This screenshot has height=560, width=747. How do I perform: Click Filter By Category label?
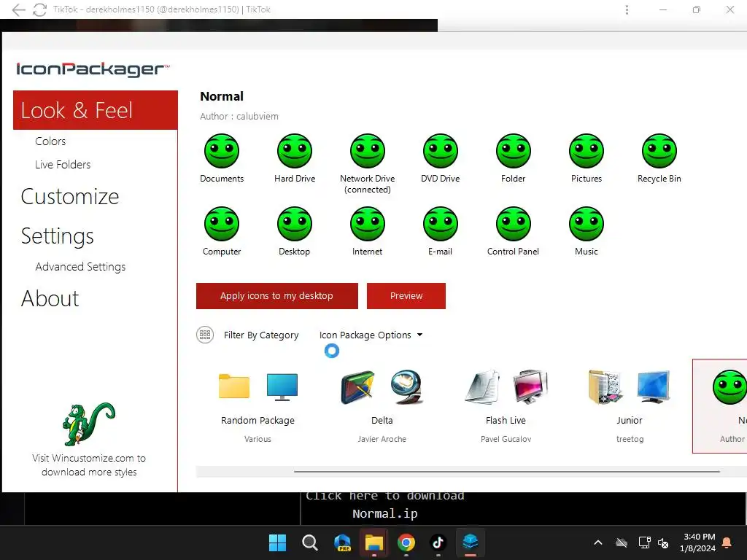point(261,335)
